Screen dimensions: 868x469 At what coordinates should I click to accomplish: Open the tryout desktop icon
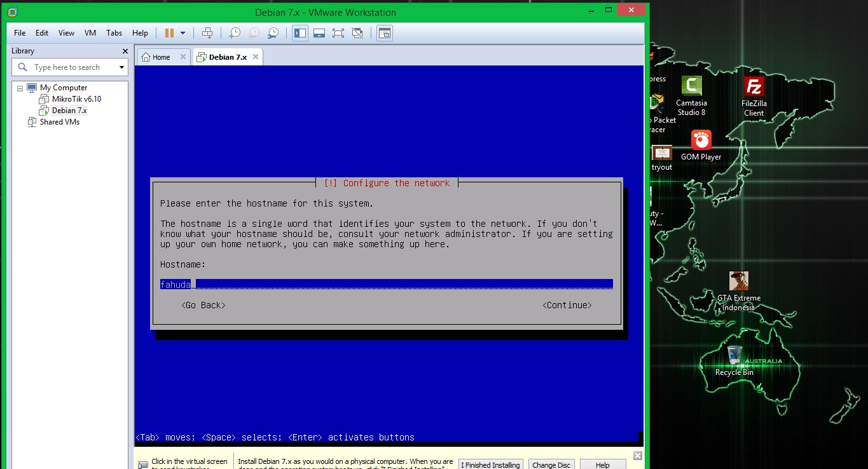[662, 158]
